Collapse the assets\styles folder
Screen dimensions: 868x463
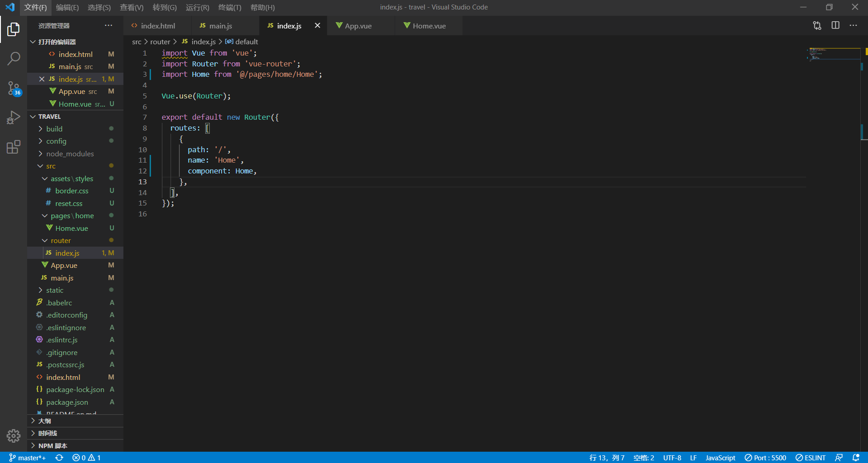pos(75,178)
